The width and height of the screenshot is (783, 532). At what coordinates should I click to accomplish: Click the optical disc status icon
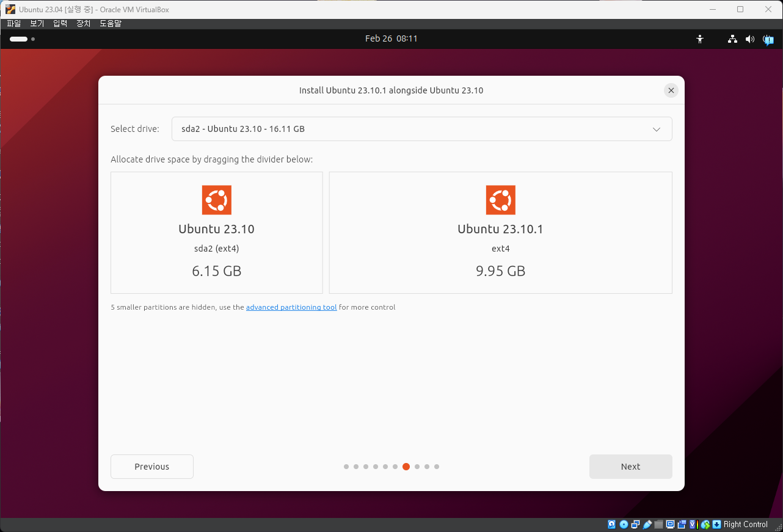pos(624,525)
